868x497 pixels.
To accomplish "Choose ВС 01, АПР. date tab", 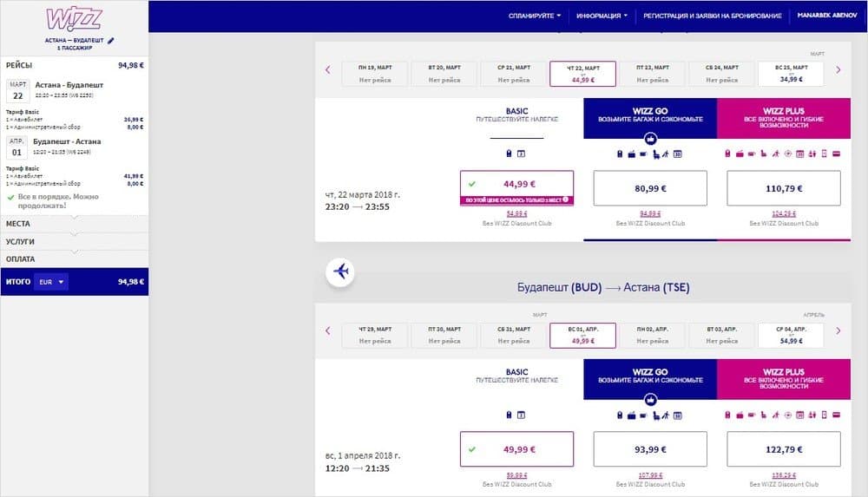I will coord(583,335).
